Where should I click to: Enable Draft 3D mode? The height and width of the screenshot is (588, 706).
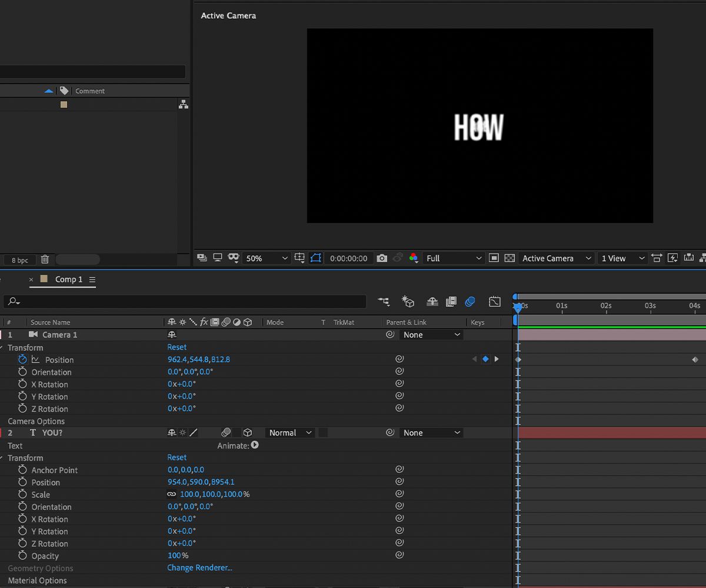pyautogui.click(x=408, y=301)
